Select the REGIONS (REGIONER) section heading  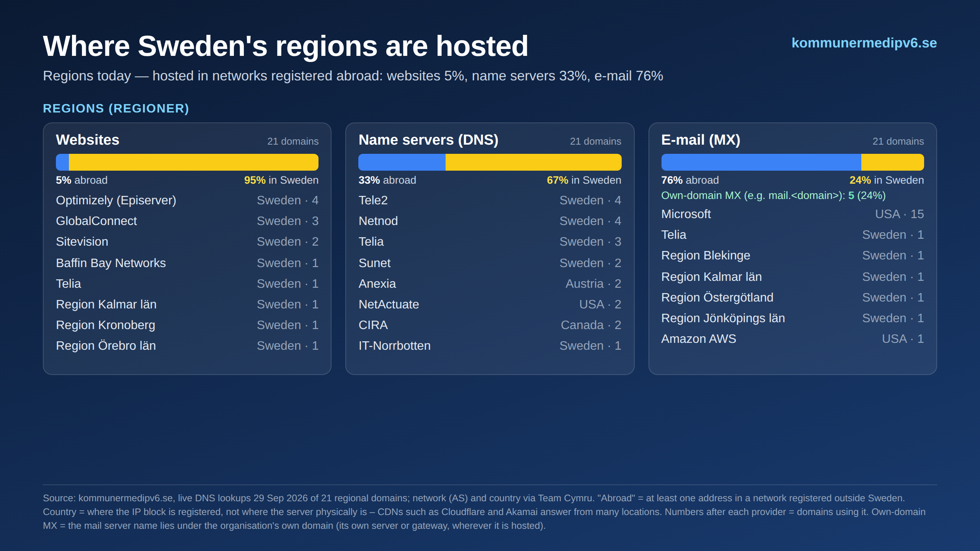click(116, 108)
